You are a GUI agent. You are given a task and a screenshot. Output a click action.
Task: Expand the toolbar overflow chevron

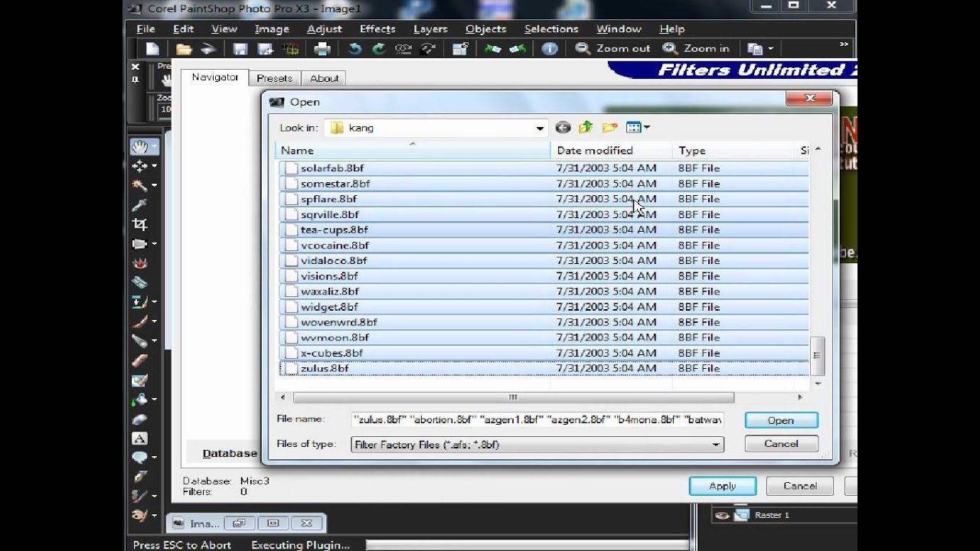[844, 45]
